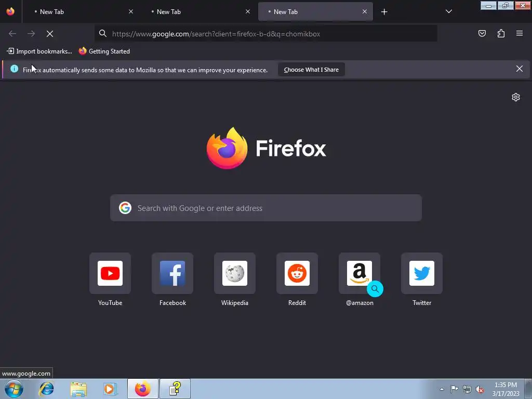This screenshot has height=399, width=532.
Task: Switch to the second New Tab
Action: tap(198, 11)
